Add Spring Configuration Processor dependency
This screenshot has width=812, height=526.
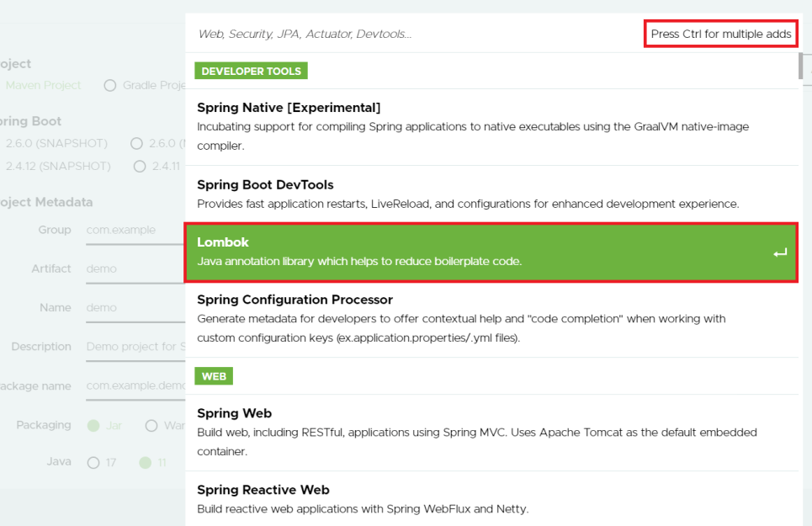point(491,319)
